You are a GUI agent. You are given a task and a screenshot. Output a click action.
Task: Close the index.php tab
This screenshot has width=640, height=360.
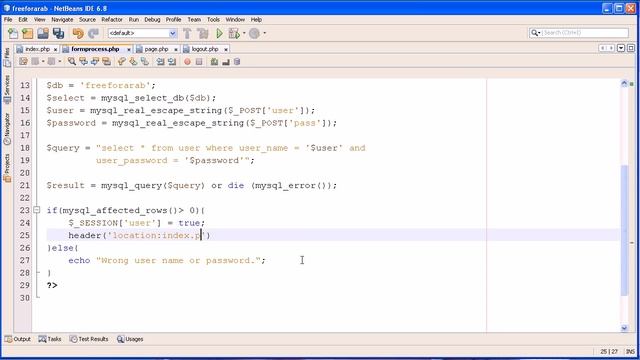tap(56, 49)
